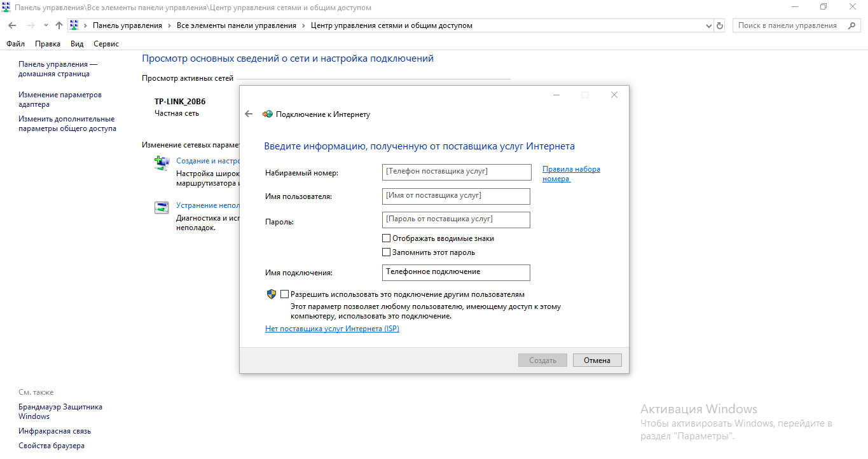
Task: Go up one level with Up arrow
Action: click(59, 25)
